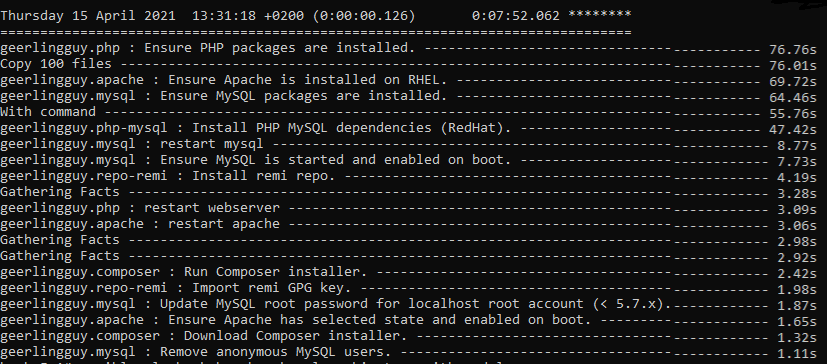Image resolution: width=827 pixels, height=364 pixels.
Task: Click the 'With command' task line
Action: 409,112
